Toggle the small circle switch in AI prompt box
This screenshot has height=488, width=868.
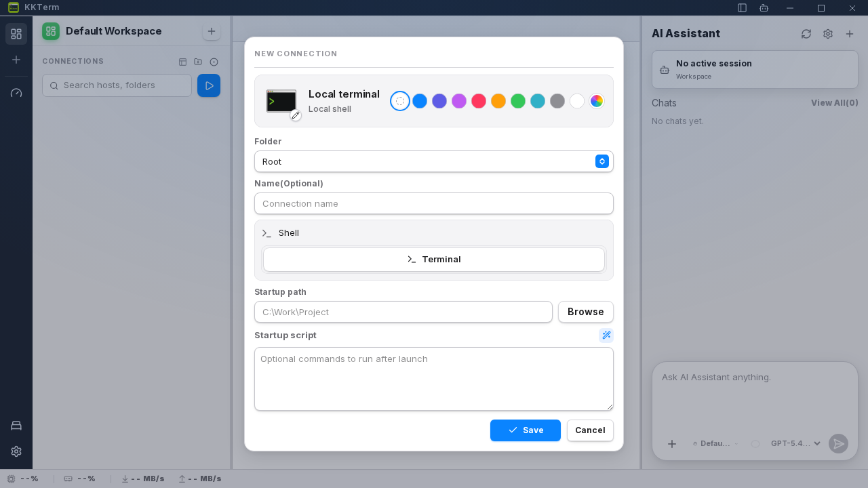click(x=755, y=444)
